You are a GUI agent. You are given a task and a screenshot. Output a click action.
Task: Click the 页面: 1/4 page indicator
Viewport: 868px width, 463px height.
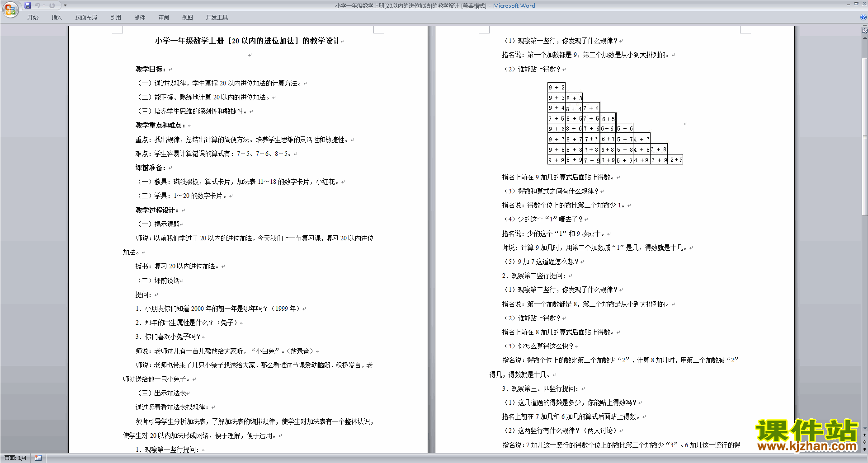pyautogui.click(x=15, y=458)
